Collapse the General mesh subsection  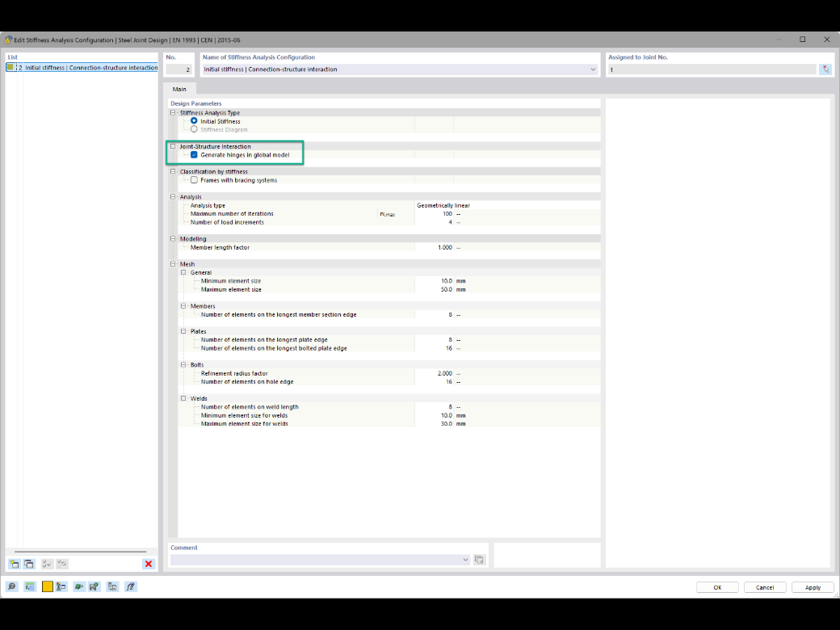coord(183,272)
